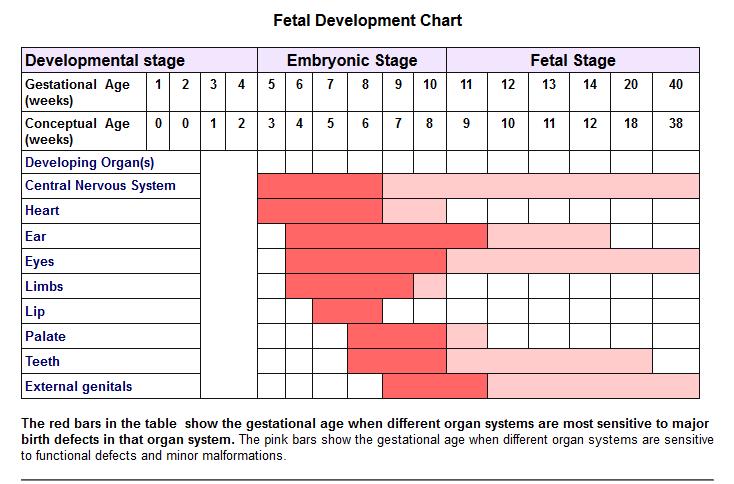Click the Palate row label

point(45,337)
